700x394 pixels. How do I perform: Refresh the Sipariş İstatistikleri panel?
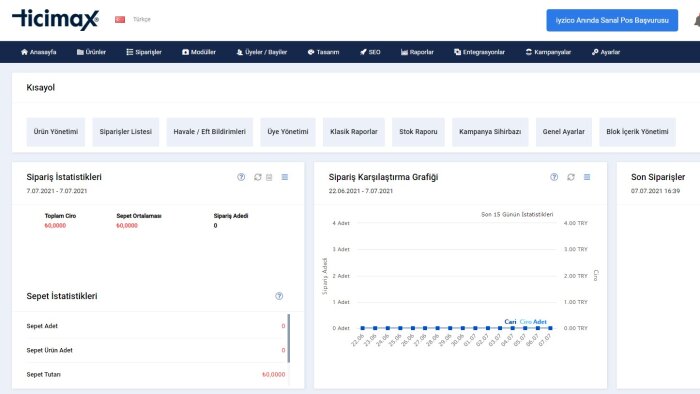(258, 177)
